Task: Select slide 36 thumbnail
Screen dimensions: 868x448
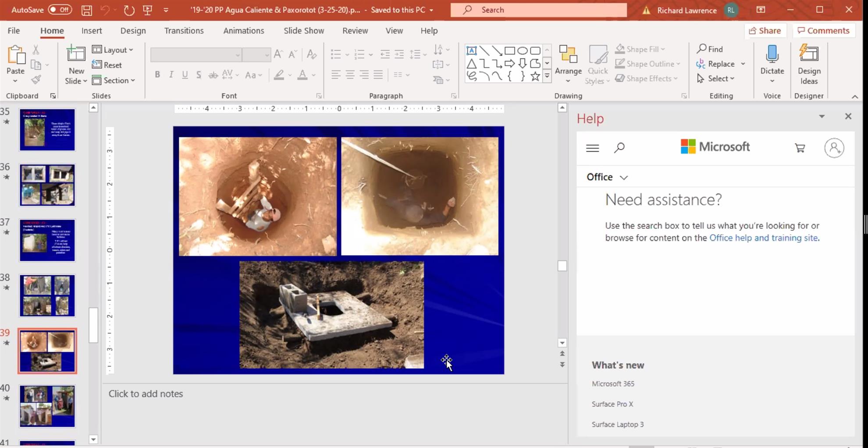Action: pyautogui.click(x=47, y=185)
